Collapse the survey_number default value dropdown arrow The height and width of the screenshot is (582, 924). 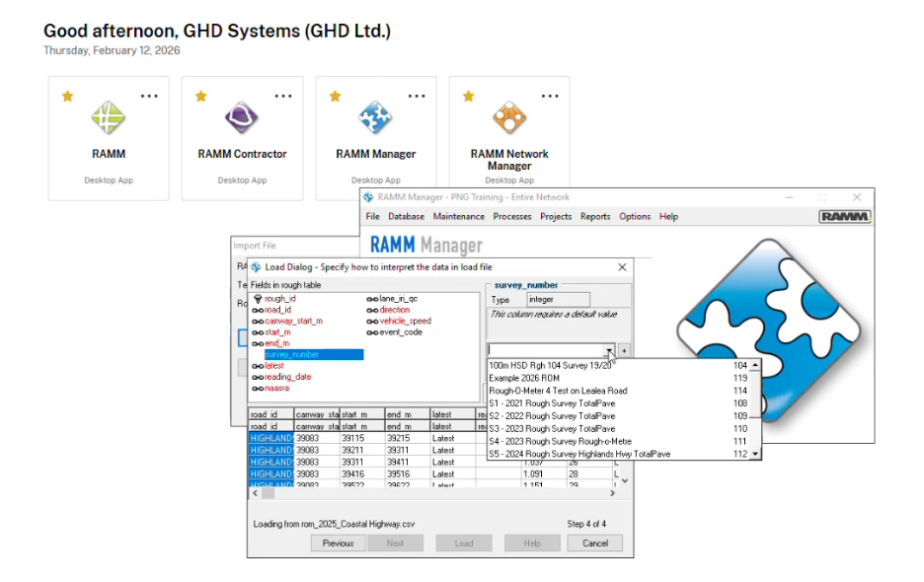(609, 350)
